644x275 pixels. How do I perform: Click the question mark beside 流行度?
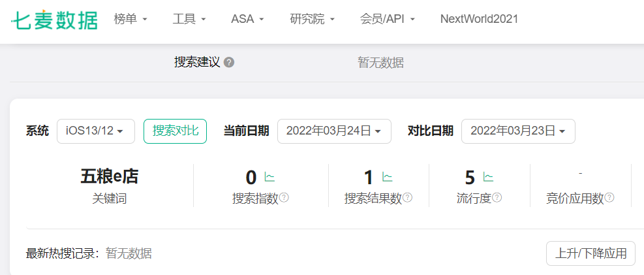tap(497, 198)
